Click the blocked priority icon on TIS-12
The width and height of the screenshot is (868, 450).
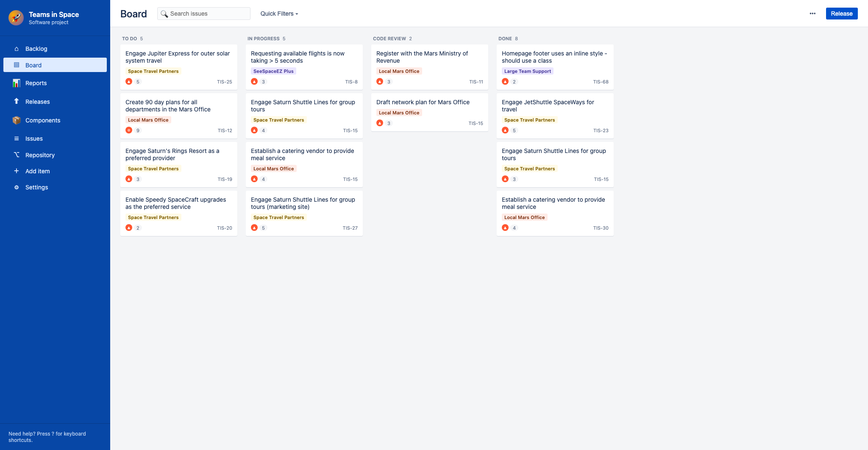129,131
